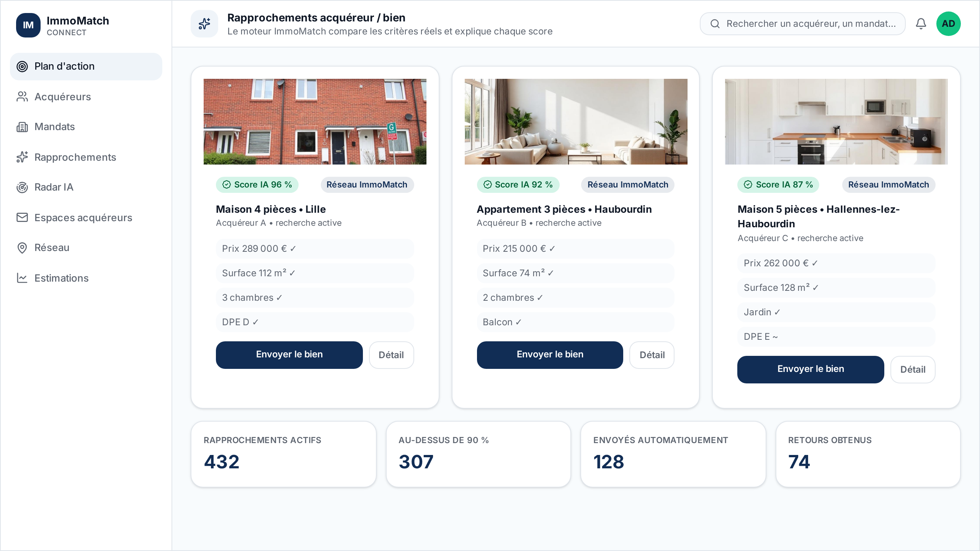Click Réseau ImmoMatch badge on Lille card

tap(367, 185)
